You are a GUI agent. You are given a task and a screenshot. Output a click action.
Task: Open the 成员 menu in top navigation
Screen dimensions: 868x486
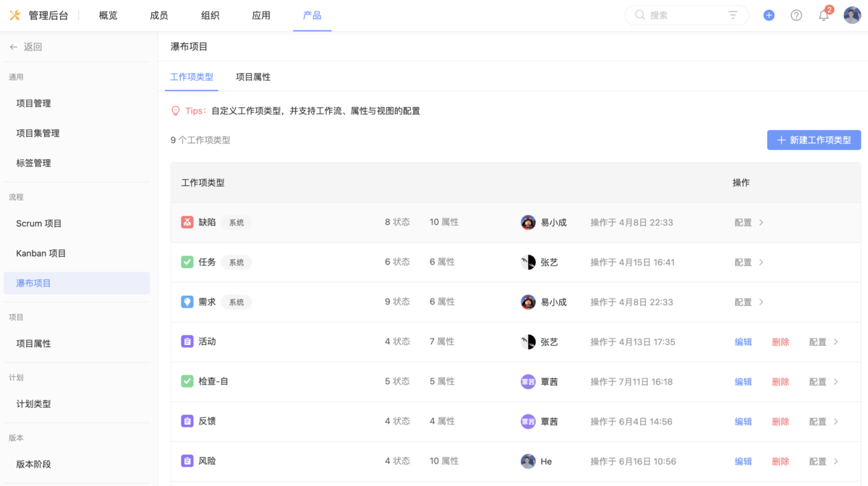158,14
